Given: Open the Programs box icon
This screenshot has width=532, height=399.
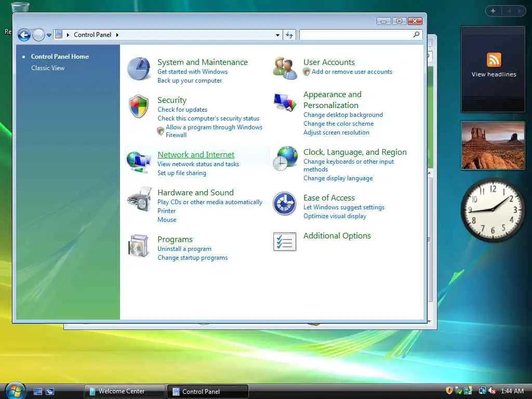Looking at the screenshot, I should (138, 246).
